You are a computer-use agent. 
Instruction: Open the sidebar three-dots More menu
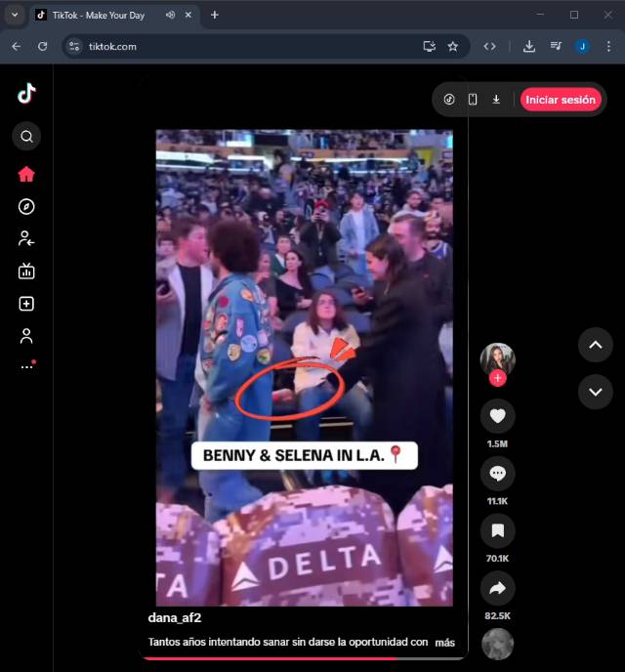(x=26, y=367)
